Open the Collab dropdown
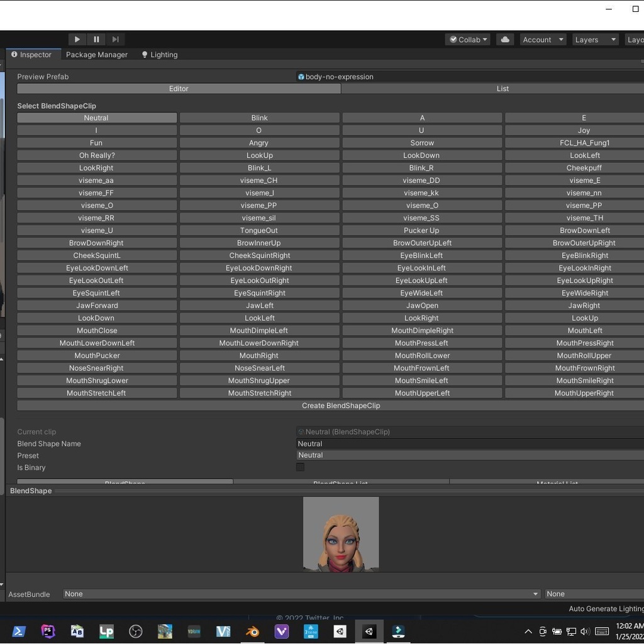This screenshot has height=644, width=644. click(x=468, y=40)
